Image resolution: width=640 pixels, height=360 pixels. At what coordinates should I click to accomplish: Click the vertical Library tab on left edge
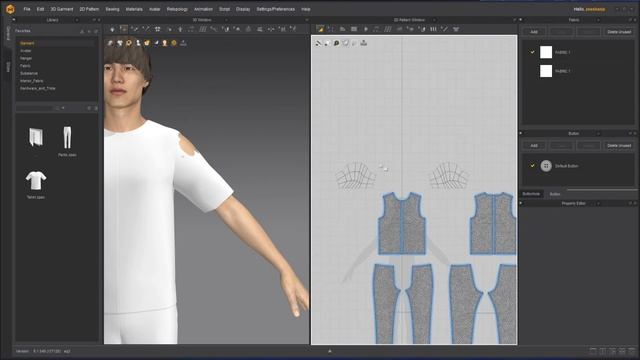8,33
